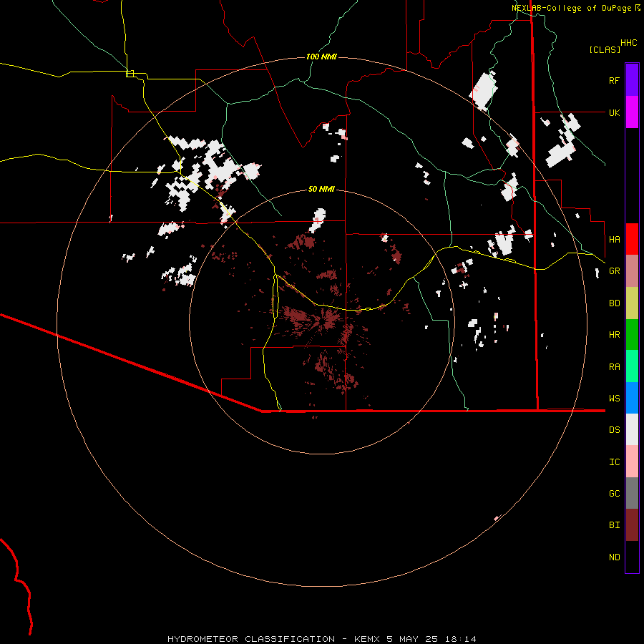The height and width of the screenshot is (644, 644).
Task: Click the GC legend label
Action: point(615,494)
